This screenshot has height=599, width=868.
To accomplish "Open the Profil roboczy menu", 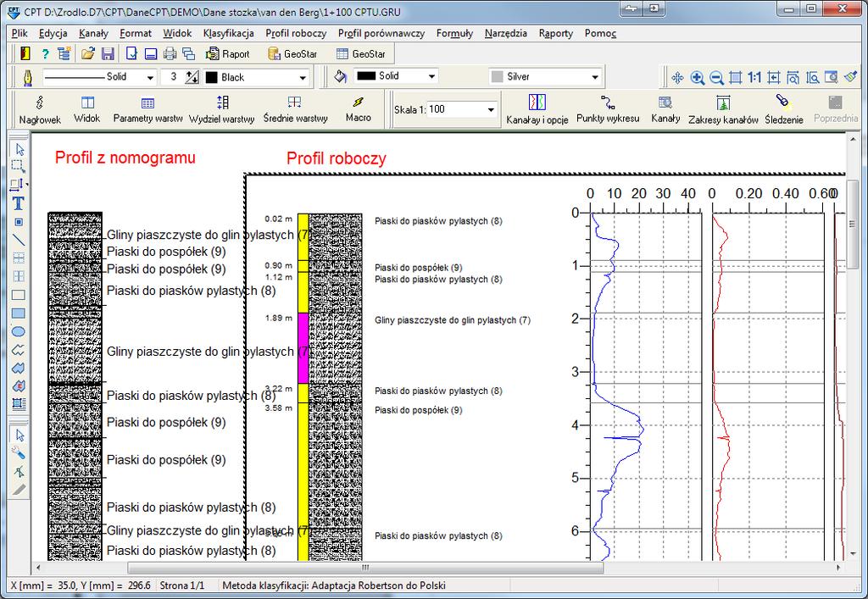I will 296,33.
